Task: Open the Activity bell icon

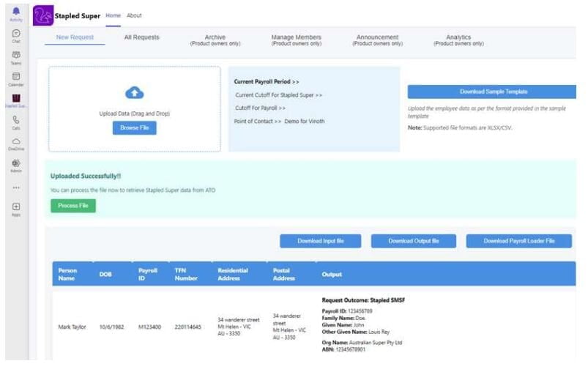Action: pyautogui.click(x=16, y=11)
